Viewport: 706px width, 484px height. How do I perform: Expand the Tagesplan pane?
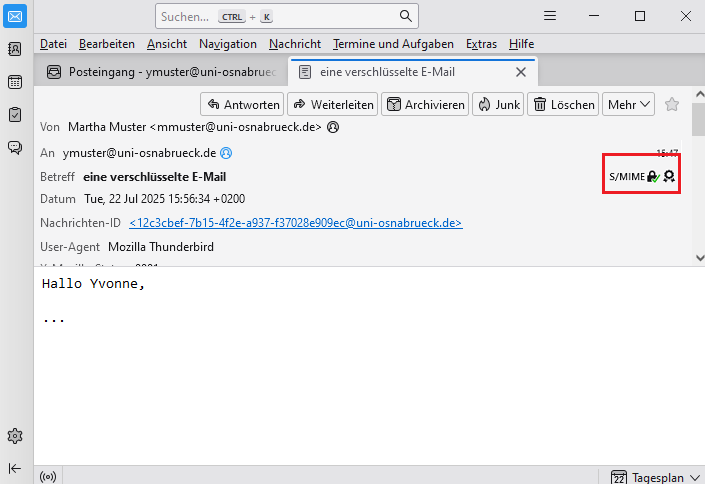coord(650,476)
